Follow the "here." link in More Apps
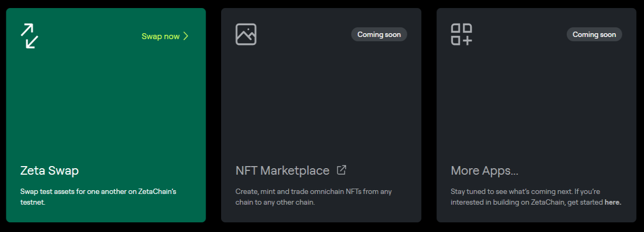The width and height of the screenshot is (644, 232). [613, 202]
